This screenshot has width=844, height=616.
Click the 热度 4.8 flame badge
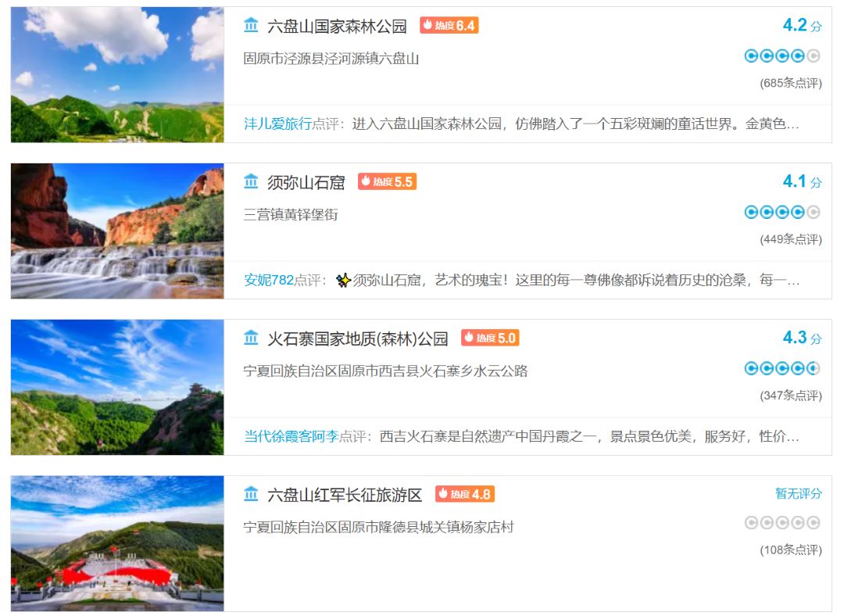click(x=464, y=494)
